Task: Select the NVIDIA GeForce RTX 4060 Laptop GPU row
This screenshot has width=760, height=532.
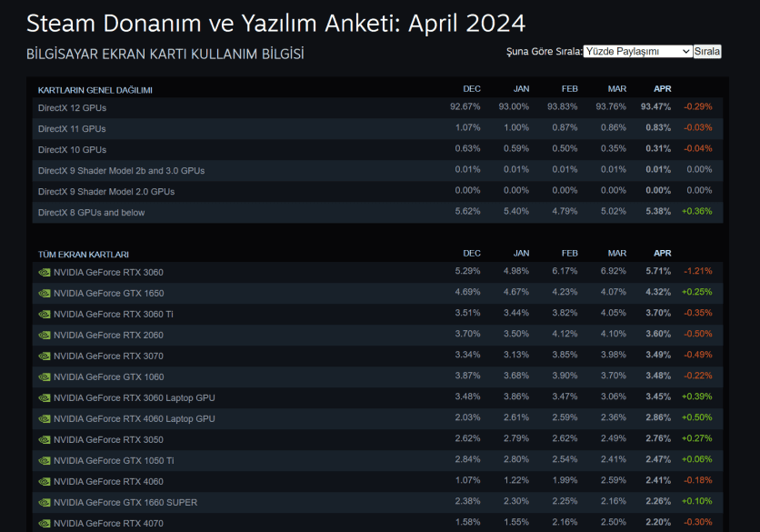Action: click(135, 418)
